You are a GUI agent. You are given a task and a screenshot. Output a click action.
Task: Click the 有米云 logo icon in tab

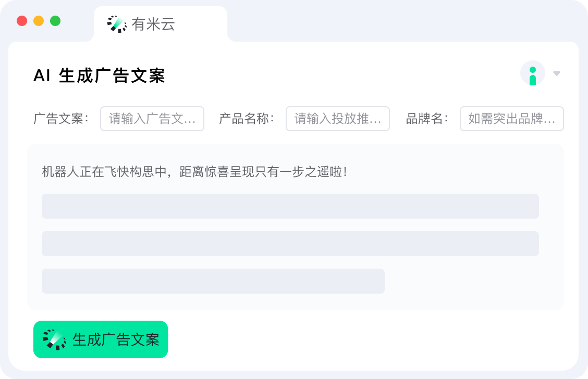coord(117,24)
